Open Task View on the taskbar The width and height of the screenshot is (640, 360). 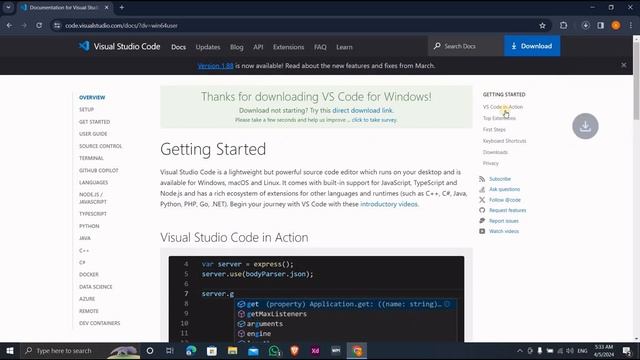tap(170, 351)
